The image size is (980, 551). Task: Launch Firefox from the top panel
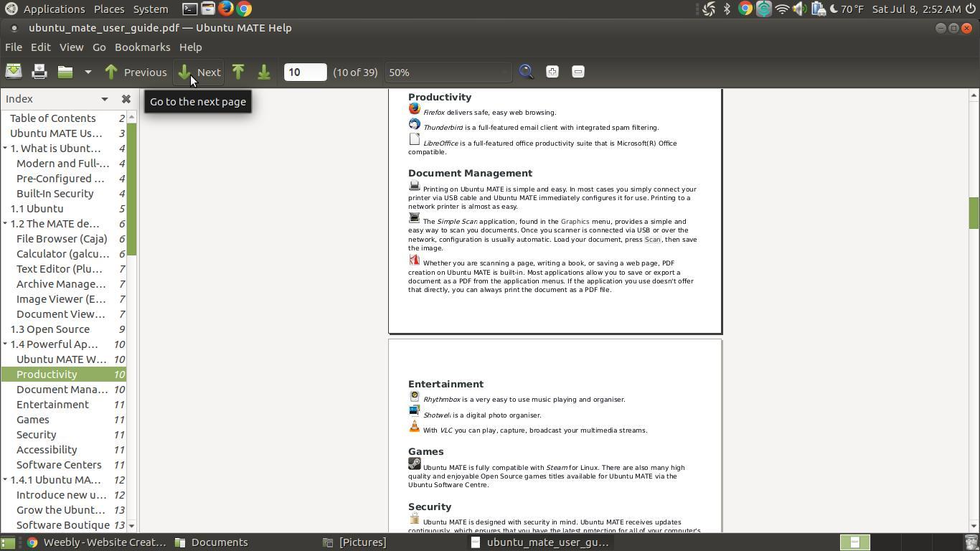click(225, 9)
